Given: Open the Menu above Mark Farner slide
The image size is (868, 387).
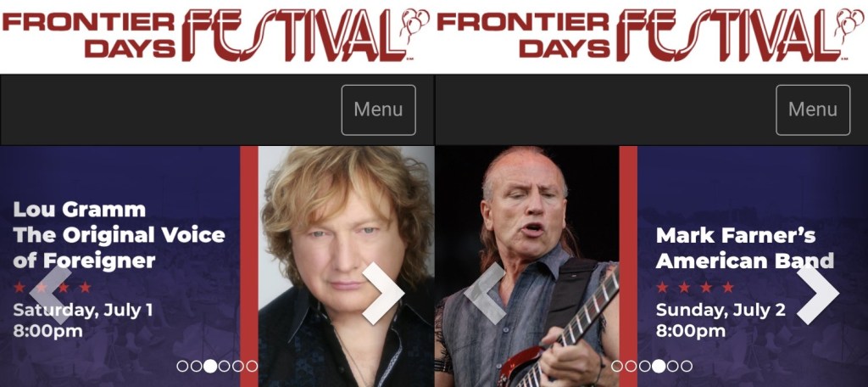Looking at the screenshot, I should click(813, 109).
